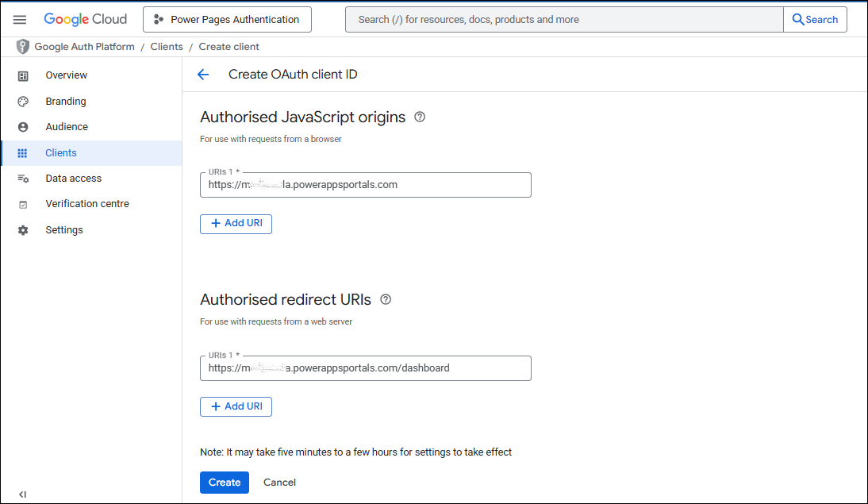Select the Clients sidebar item

pyautogui.click(x=92, y=153)
